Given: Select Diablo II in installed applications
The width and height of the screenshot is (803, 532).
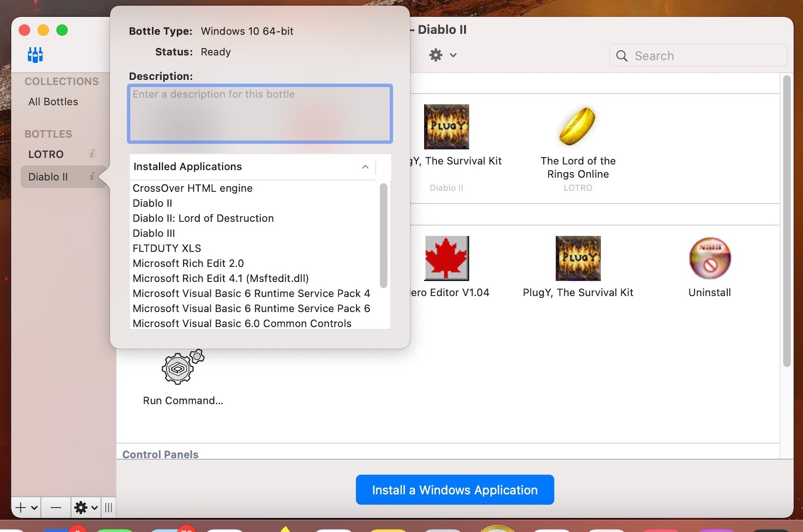Looking at the screenshot, I should pos(152,203).
